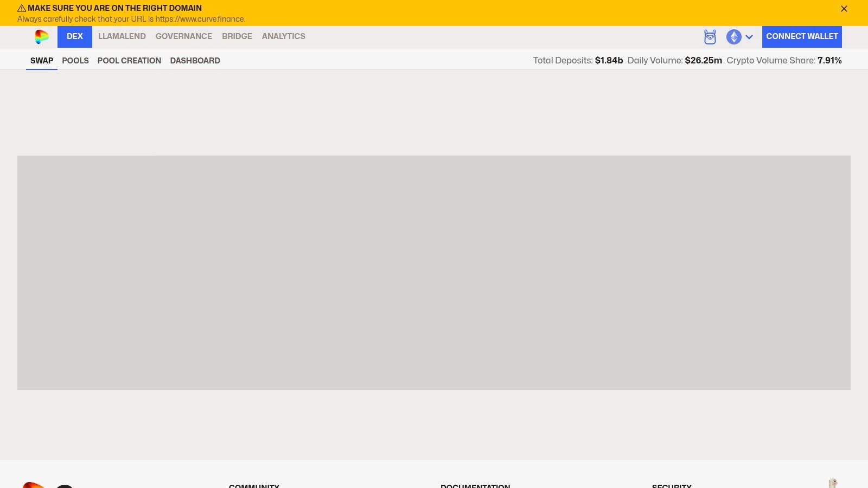Click the "MAKE SURE YOU ARE ON THE RIGHT DOMAIN" heading
868x488 pixels.
[114, 8]
